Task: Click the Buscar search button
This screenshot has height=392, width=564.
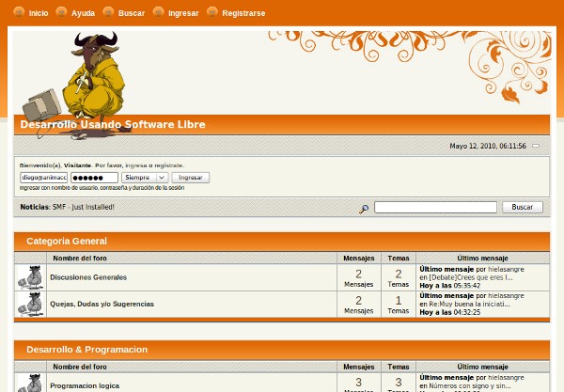Action: point(523,207)
